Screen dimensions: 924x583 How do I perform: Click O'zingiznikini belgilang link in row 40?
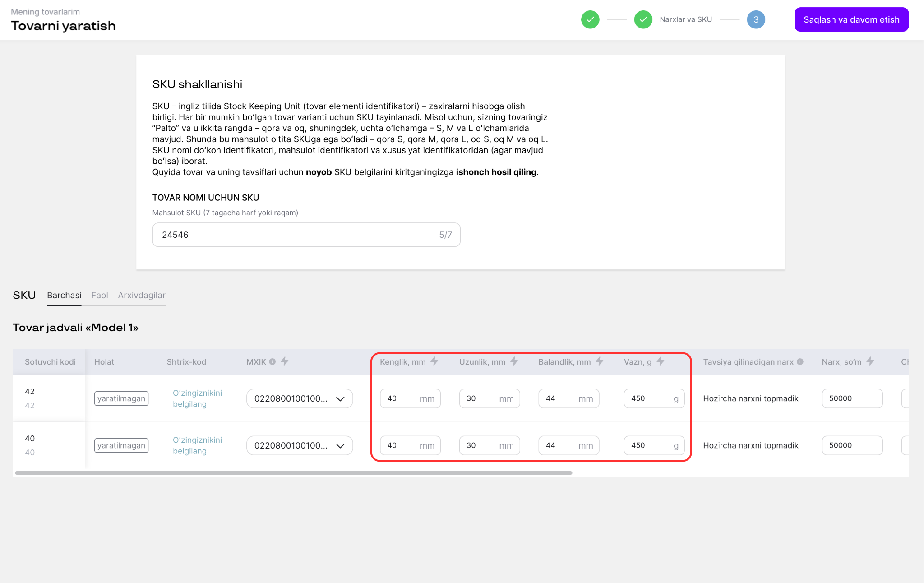[x=197, y=445]
